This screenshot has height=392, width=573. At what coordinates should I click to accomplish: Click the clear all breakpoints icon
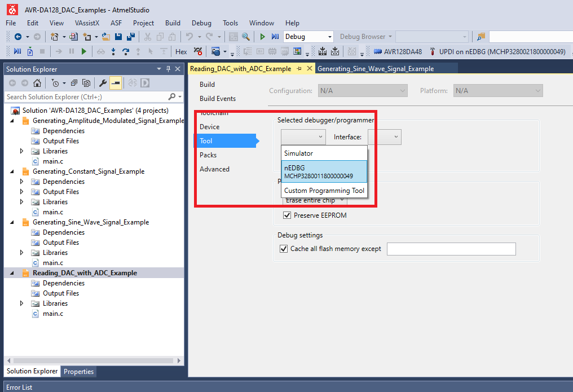point(198,51)
